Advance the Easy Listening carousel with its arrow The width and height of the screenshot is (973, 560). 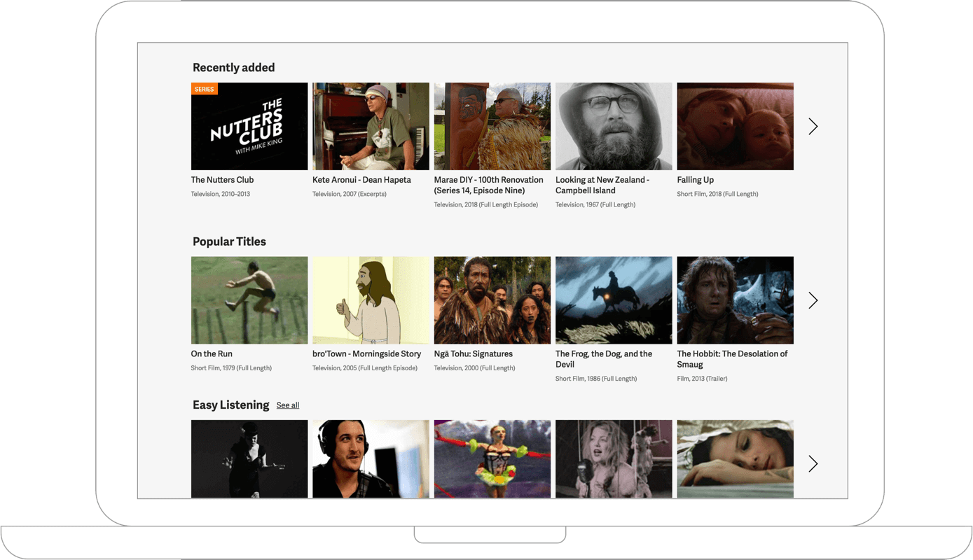[x=813, y=463]
